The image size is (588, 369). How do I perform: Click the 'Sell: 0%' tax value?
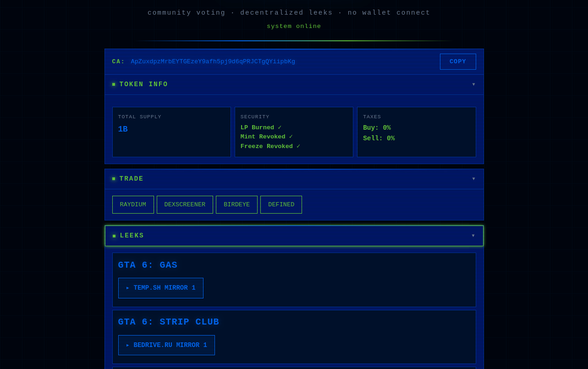(x=379, y=138)
